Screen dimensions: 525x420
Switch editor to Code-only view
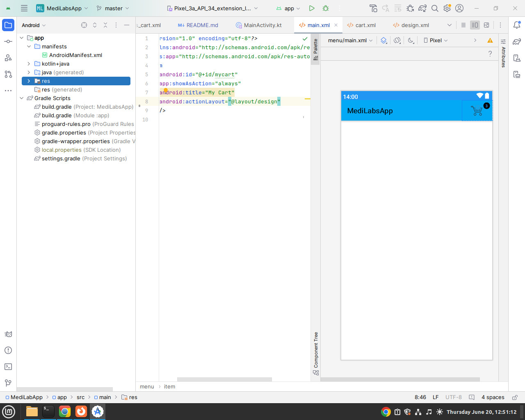[463, 25]
